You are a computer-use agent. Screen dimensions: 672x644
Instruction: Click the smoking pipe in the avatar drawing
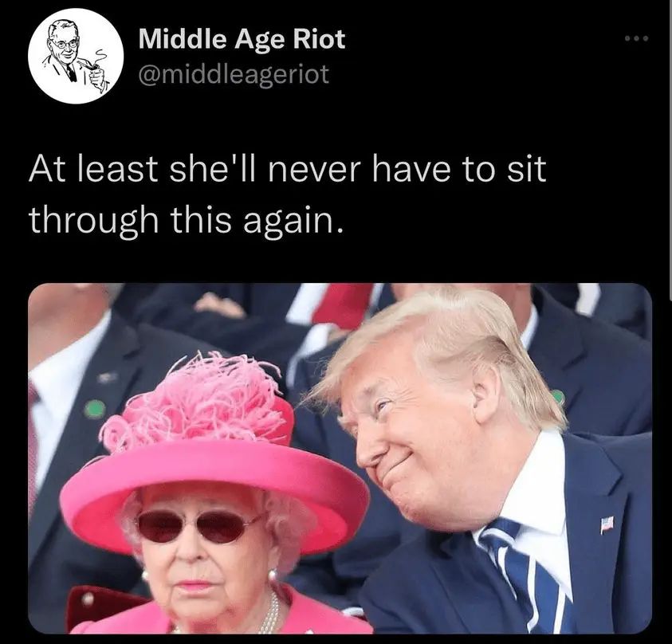[x=92, y=65]
